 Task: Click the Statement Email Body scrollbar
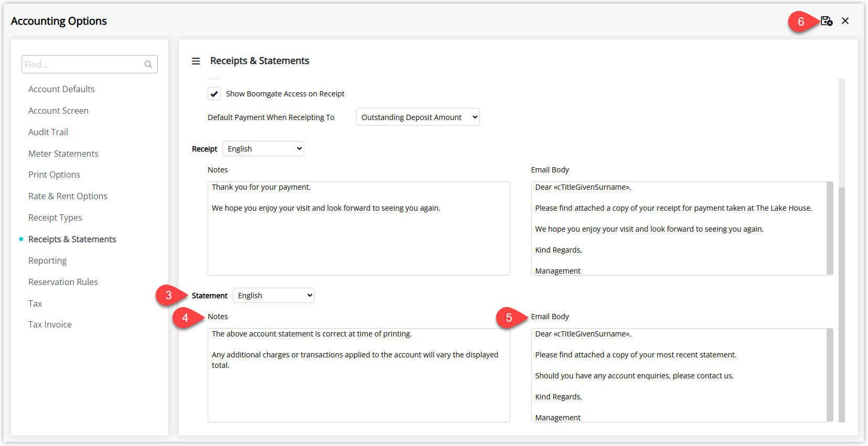tap(830, 374)
